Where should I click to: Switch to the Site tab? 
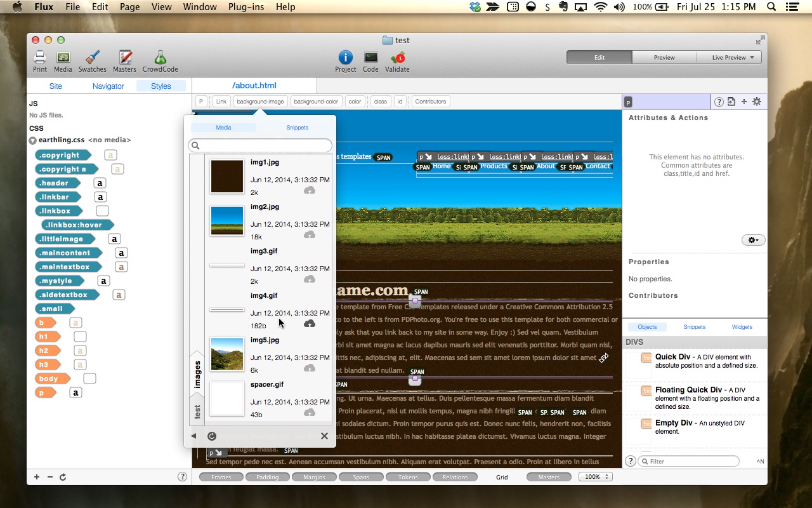[56, 86]
